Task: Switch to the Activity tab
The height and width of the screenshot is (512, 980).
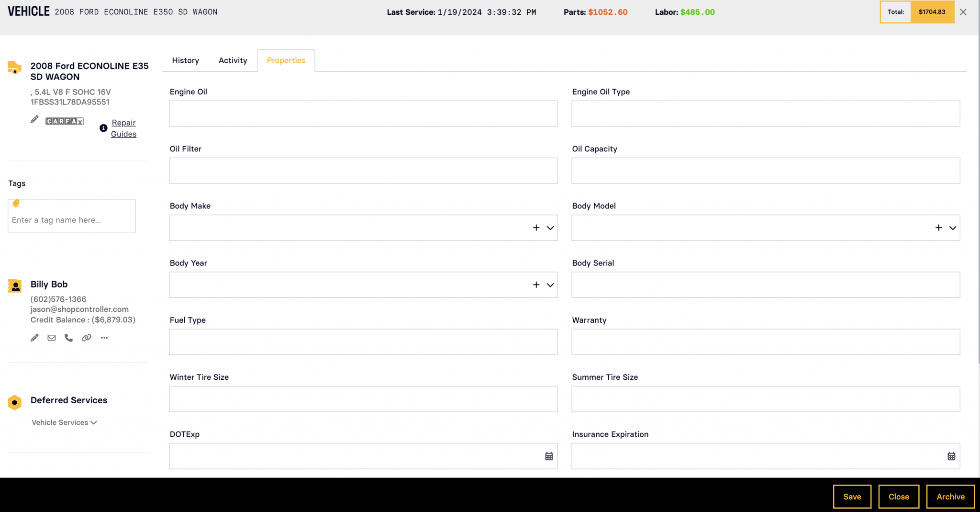Action: point(233,60)
